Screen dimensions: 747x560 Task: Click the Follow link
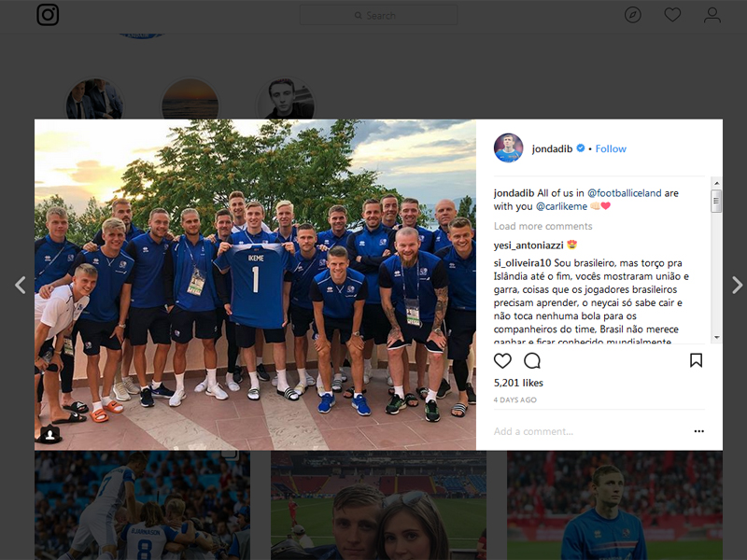tap(611, 149)
